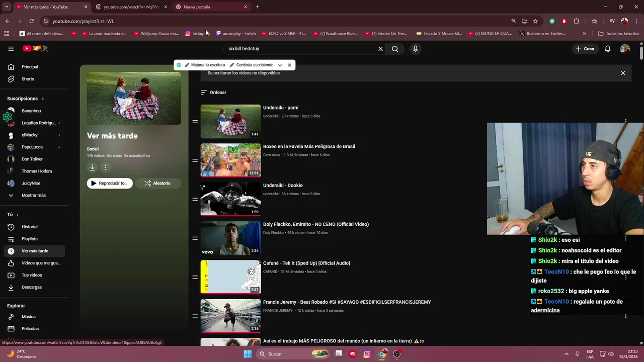Screen dimensions: 644x362
Task: Expand Mostrar más subscriptions
Action: [33, 195]
